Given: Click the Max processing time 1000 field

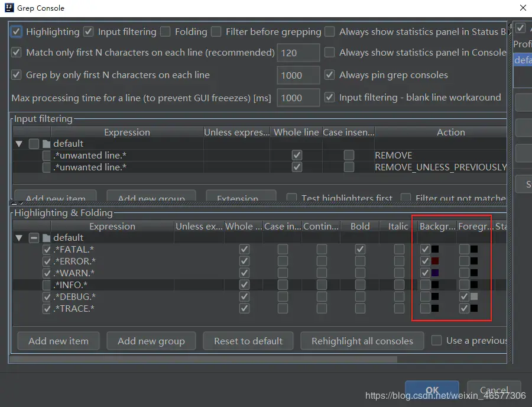Looking at the screenshot, I should tap(299, 98).
